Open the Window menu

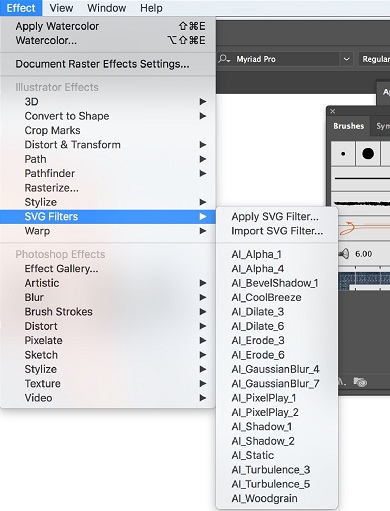coord(106,8)
